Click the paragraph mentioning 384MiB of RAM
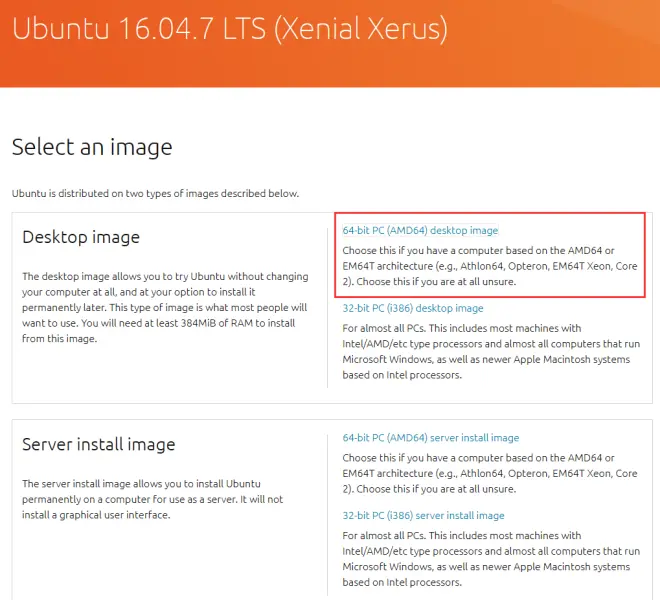The image size is (660, 600). (165, 307)
